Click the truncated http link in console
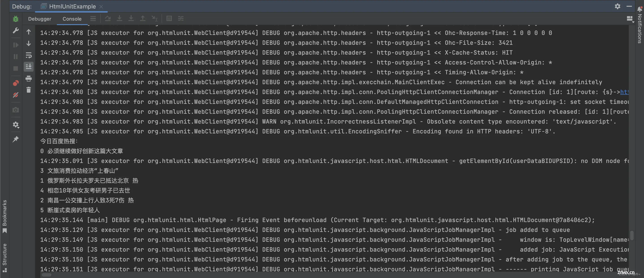The image size is (644, 278). tap(624, 92)
